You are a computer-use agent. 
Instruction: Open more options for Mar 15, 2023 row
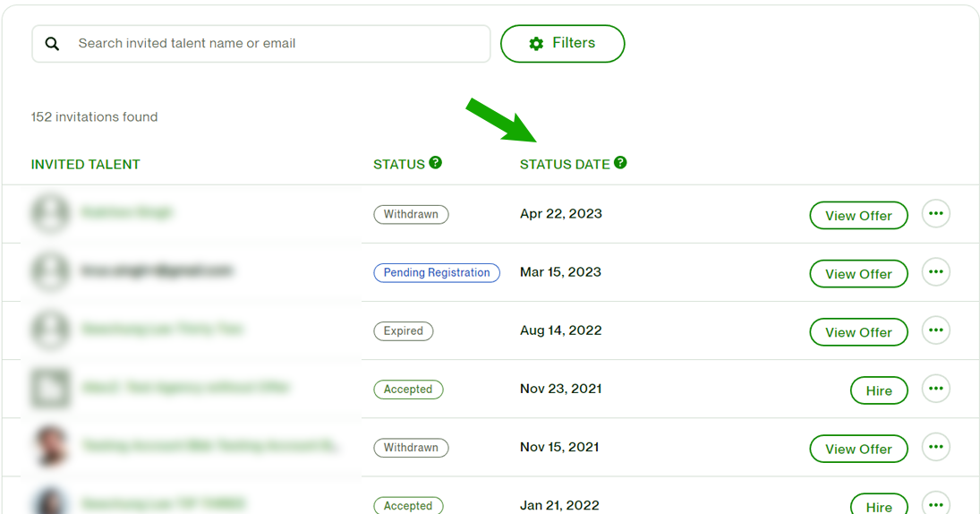point(935,272)
